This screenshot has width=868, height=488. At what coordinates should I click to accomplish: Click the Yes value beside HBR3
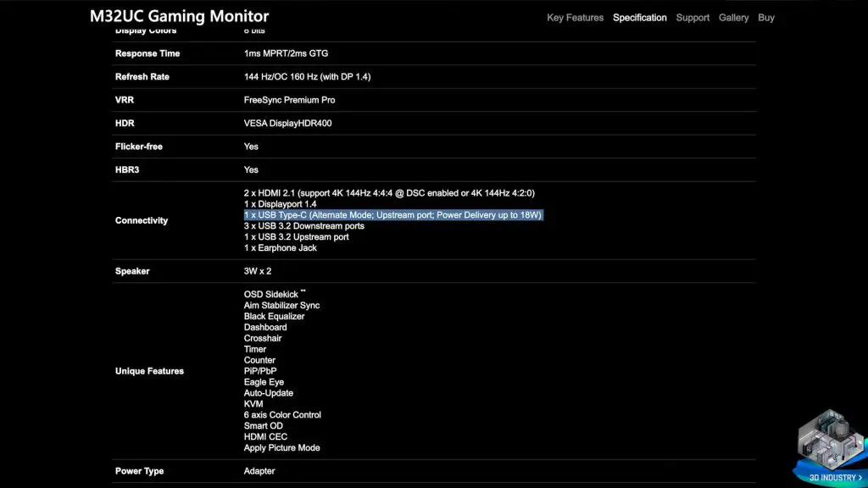(251, 169)
